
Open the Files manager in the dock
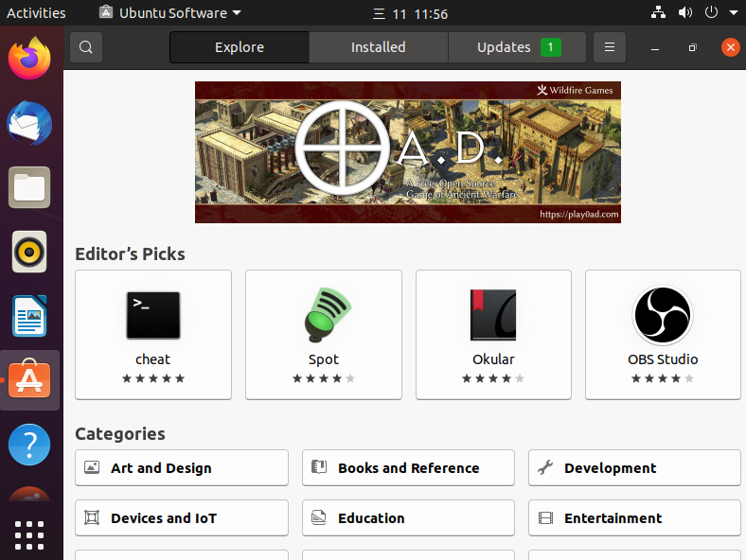29,187
